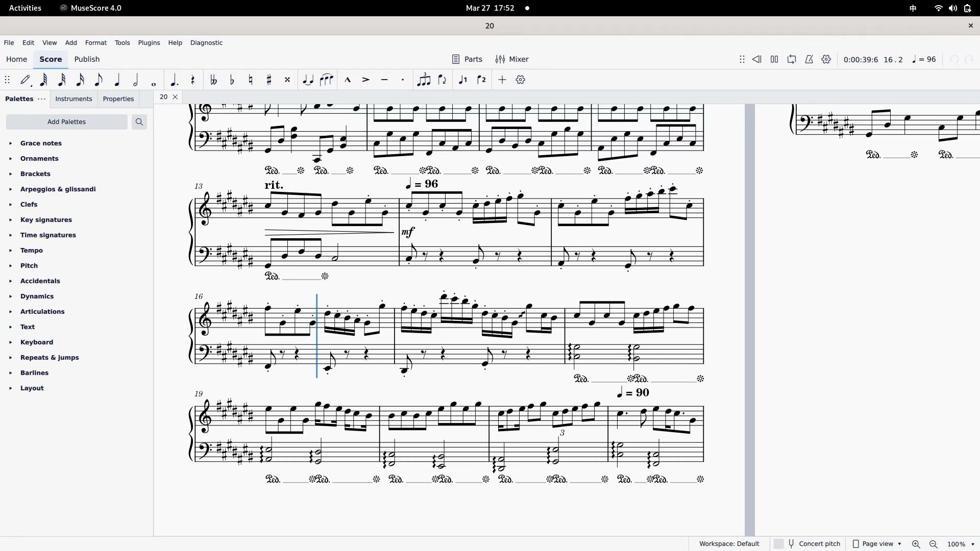Select the tuplet tool icon
The height and width of the screenshot is (551, 980).
point(423,80)
